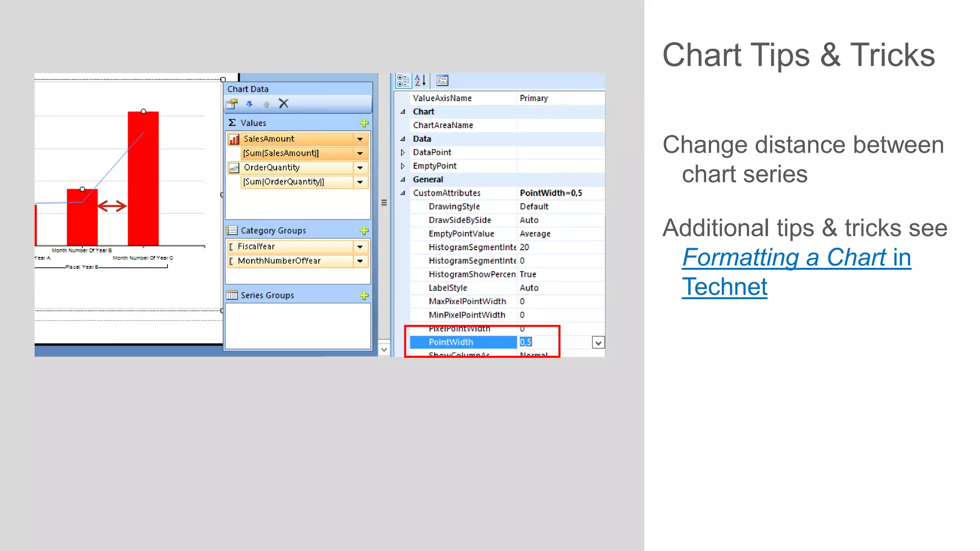
Task: Add a Category Groups field with plus icon
Action: click(364, 231)
